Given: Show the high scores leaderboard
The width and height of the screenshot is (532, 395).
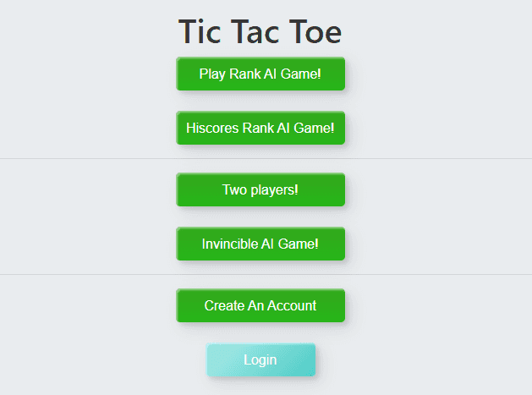Looking at the screenshot, I should pyautogui.click(x=261, y=128).
